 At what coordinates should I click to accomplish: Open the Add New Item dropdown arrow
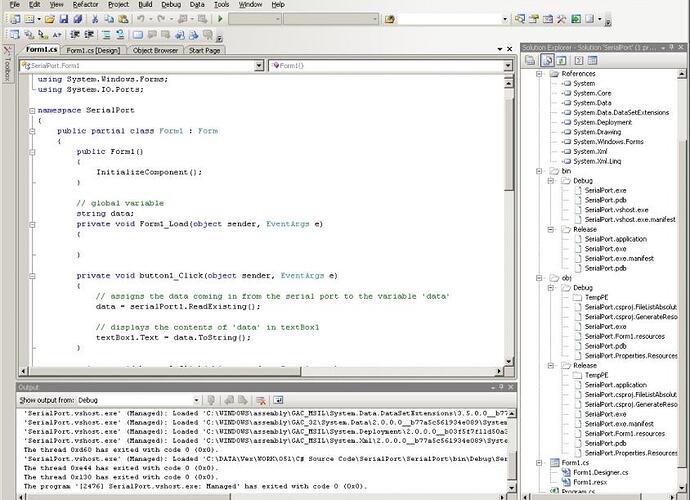pyautogui.click(x=39, y=19)
